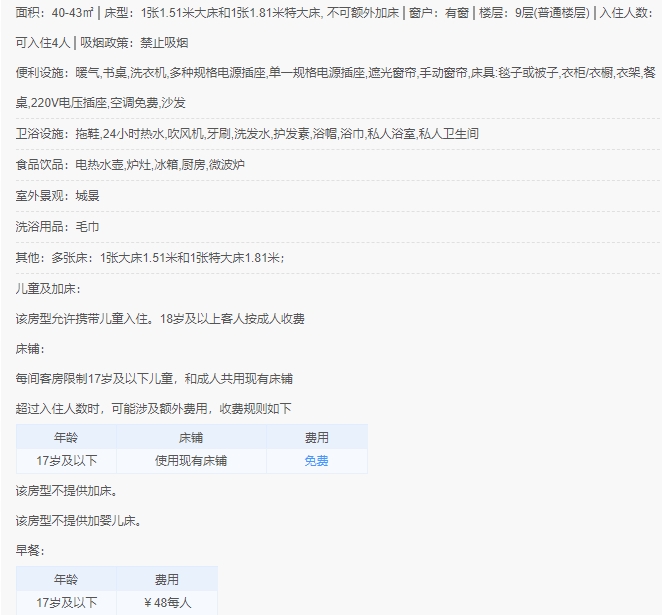Click the 便利设施 amenities line
This screenshot has width=662, height=615.
336,73
